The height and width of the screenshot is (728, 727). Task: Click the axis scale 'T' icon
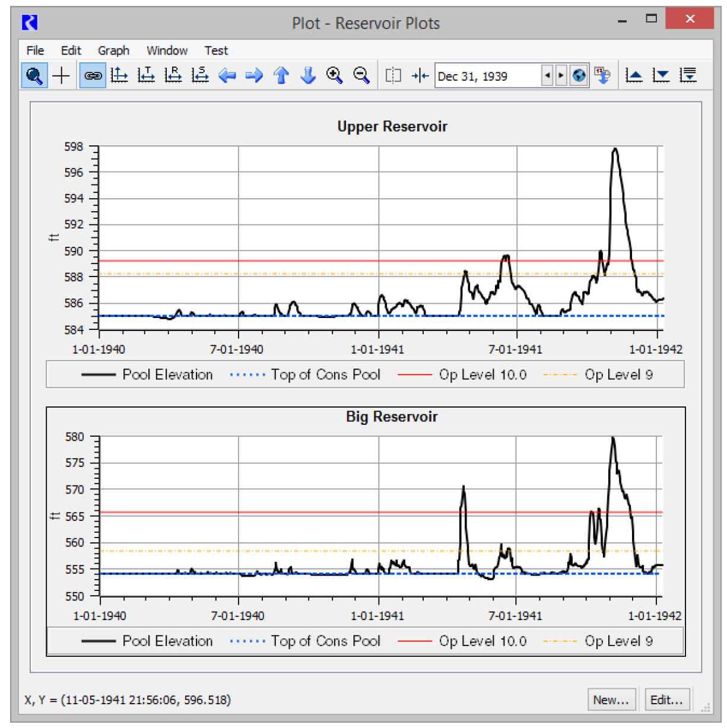pyautogui.click(x=146, y=76)
